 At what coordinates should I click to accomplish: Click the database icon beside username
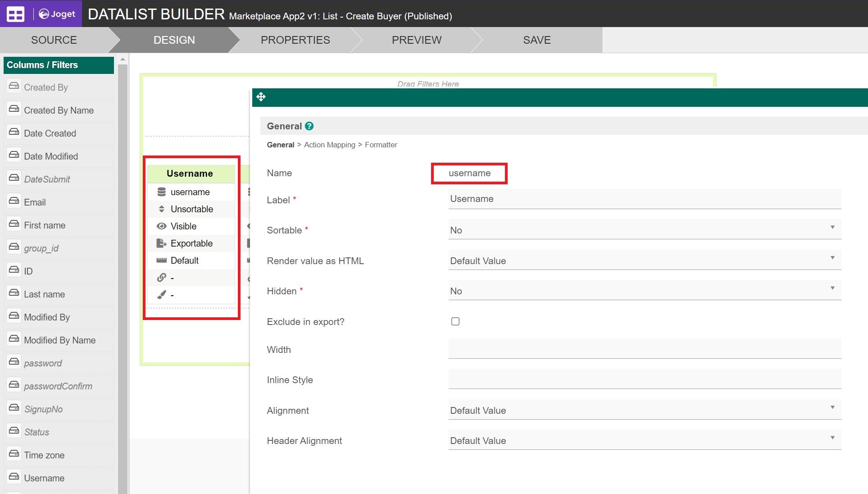[161, 192]
